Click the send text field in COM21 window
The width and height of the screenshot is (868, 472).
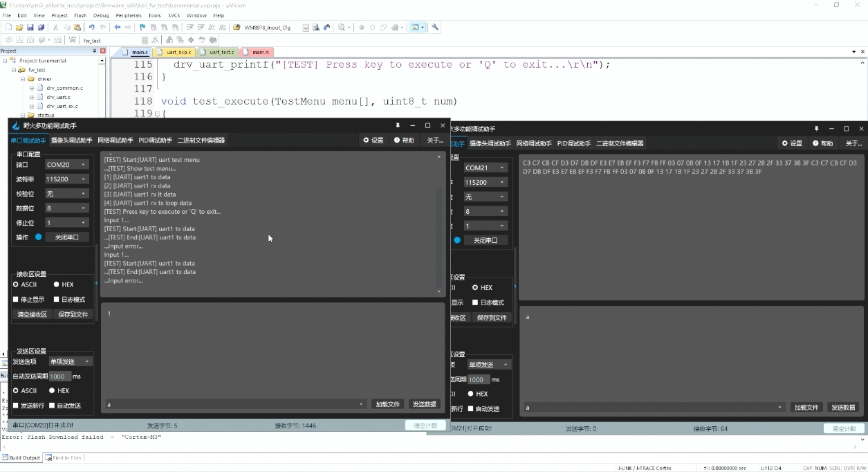pyautogui.click(x=654, y=408)
